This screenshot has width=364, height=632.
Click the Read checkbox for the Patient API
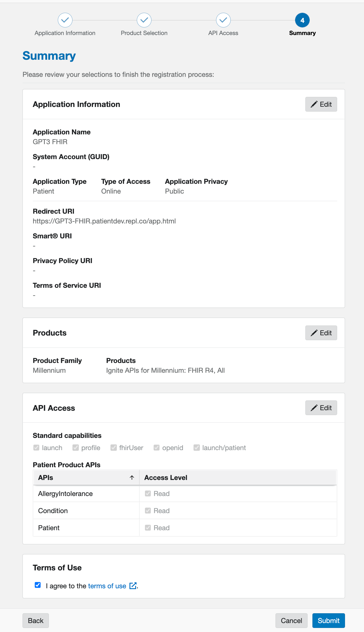148,527
